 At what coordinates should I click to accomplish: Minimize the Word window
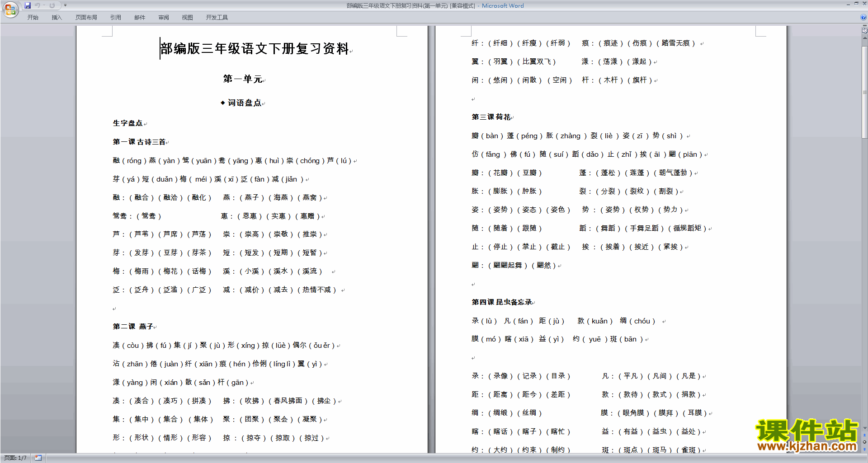848,4
